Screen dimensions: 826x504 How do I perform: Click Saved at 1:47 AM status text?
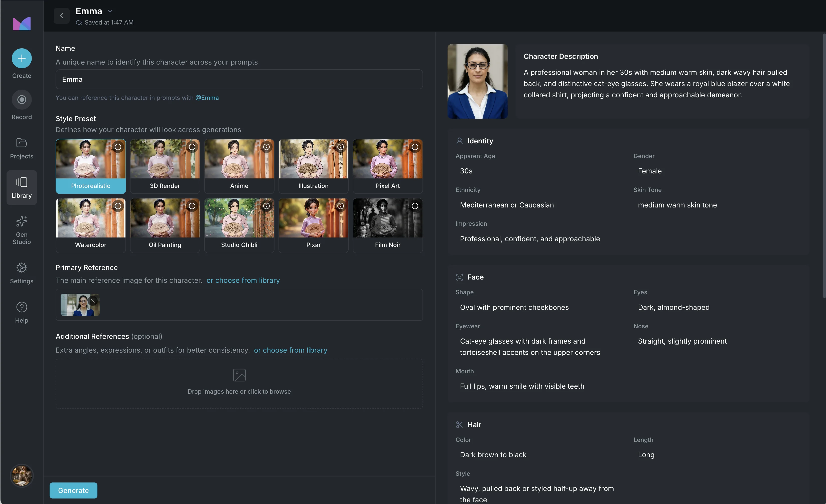[109, 23]
